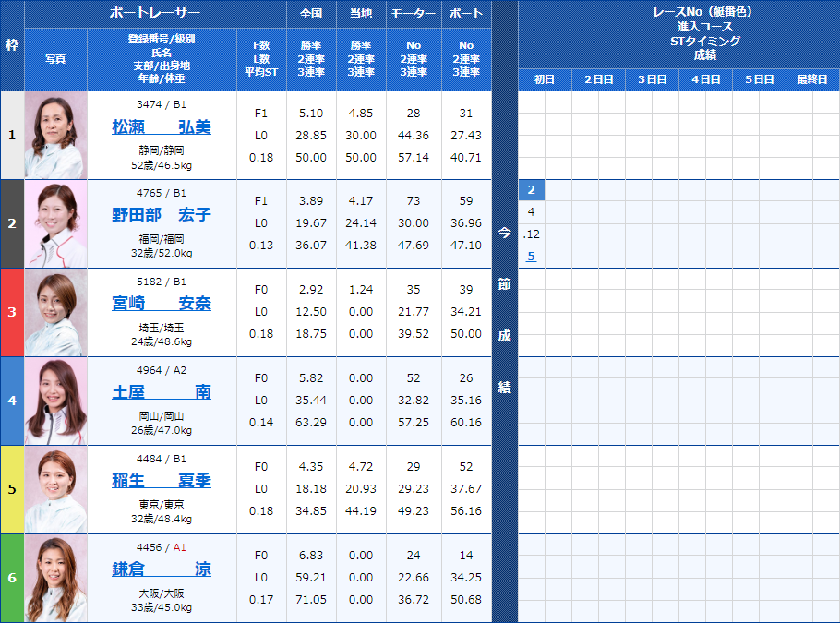Click registration text 4456 / A1
The height and width of the screenshot is (623, 840).
click(x=162, y=547)
